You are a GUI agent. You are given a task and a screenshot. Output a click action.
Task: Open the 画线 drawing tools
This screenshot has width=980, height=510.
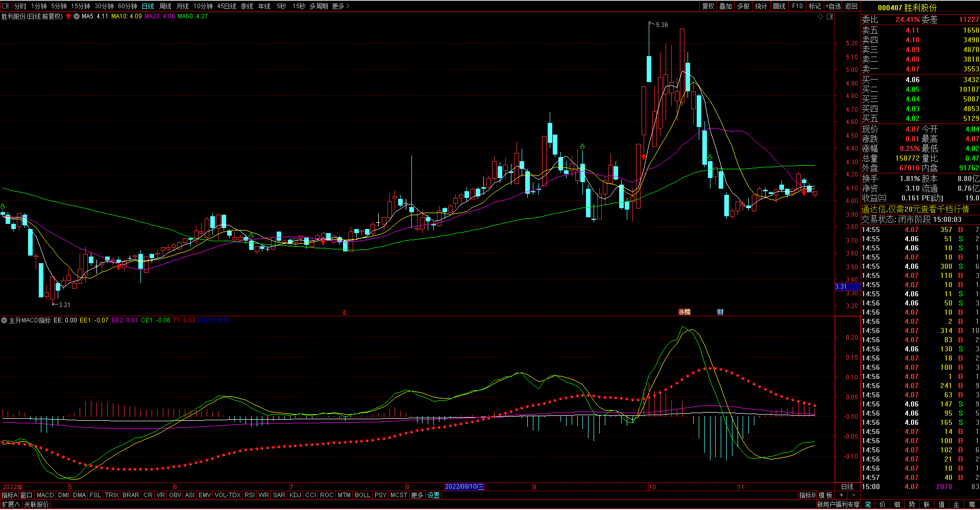[x=779, y=6]
